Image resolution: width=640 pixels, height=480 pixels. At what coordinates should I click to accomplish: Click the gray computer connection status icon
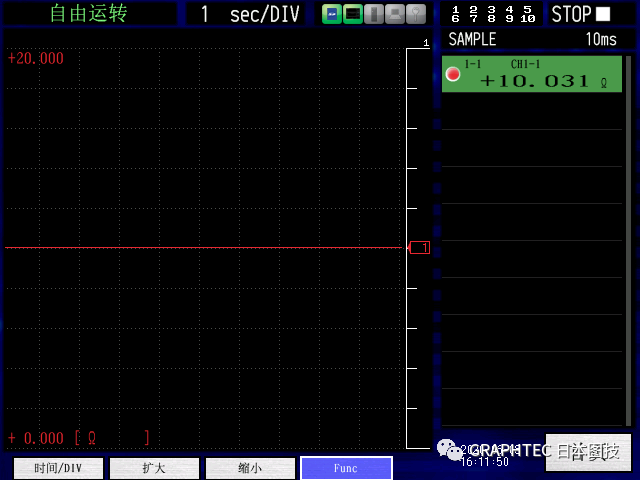click(396, 14)
